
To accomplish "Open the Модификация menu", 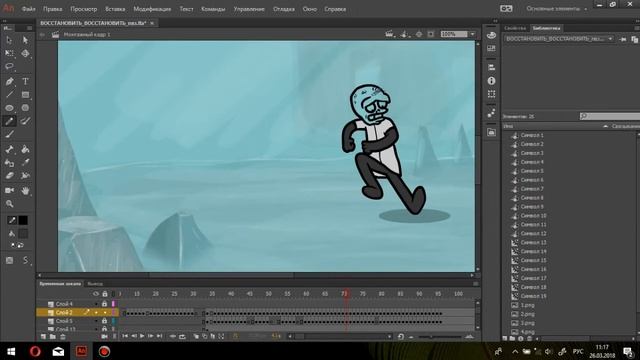I will click(152, 9).
